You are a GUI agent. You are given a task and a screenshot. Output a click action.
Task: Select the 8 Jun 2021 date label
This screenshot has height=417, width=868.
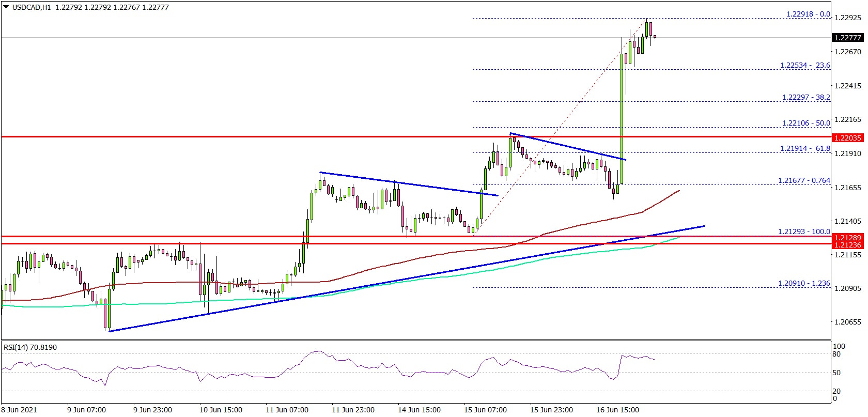point(19,410)
